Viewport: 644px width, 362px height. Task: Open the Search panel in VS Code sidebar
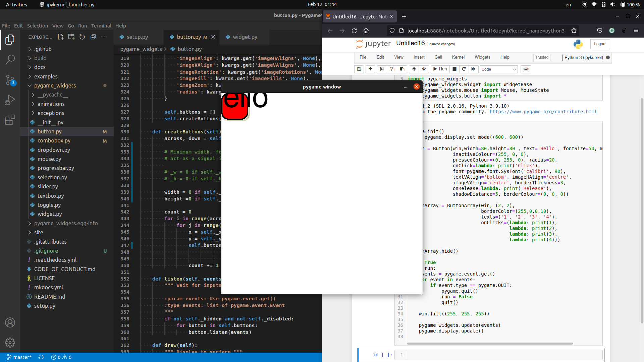10,59
